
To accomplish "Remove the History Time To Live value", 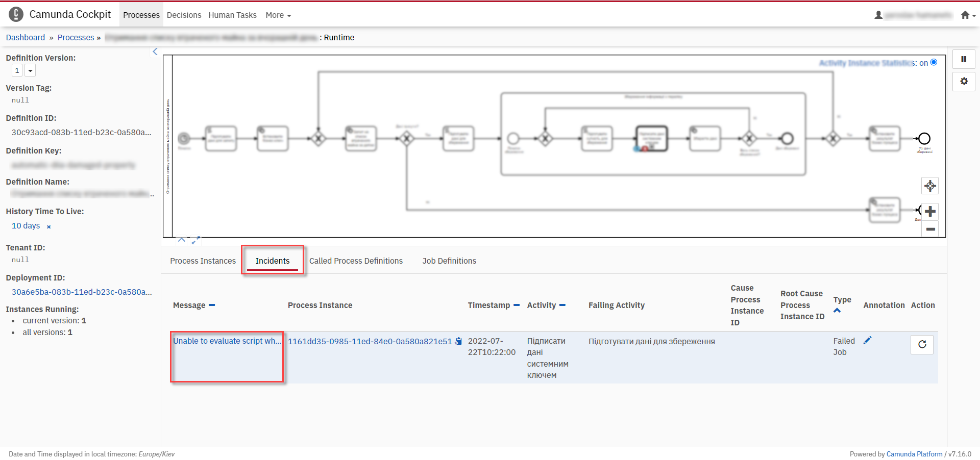I will click(x=49, y=226).
